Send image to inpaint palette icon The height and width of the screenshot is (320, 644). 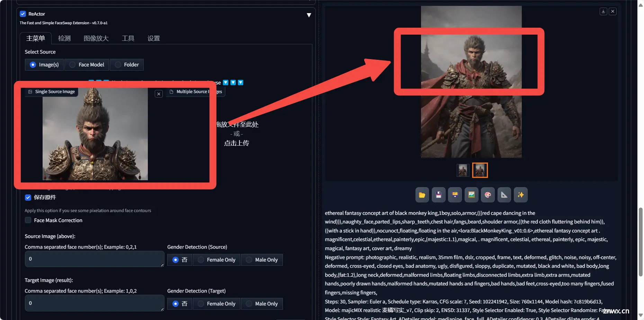pyautogui.click(x=488, y=195)
